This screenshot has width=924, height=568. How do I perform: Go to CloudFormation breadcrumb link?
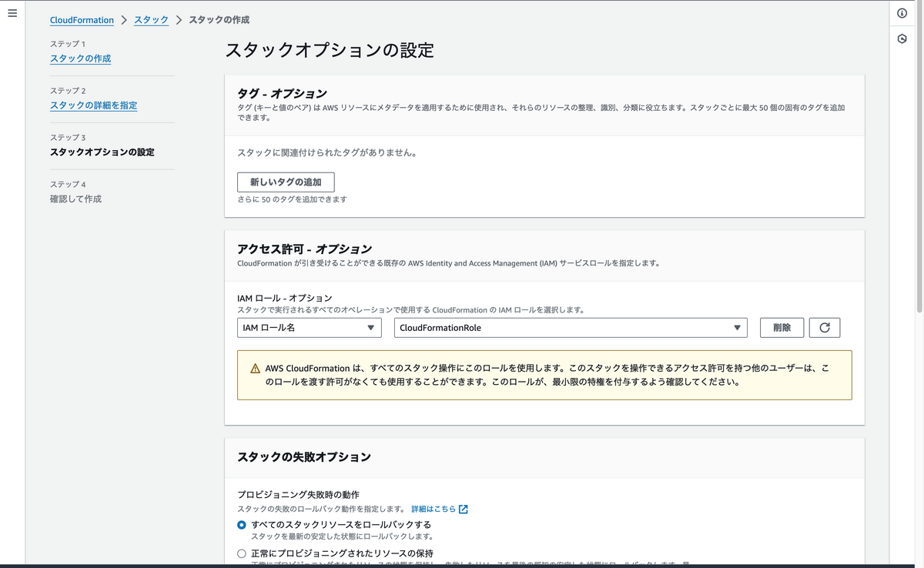pyautogui.click(x=82, y=20)
